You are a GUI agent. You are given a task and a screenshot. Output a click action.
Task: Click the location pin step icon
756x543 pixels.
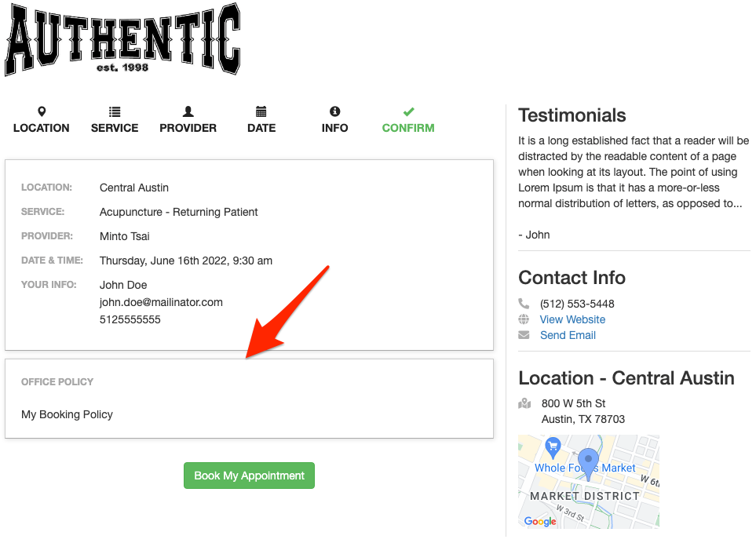[x=42, y=111]
